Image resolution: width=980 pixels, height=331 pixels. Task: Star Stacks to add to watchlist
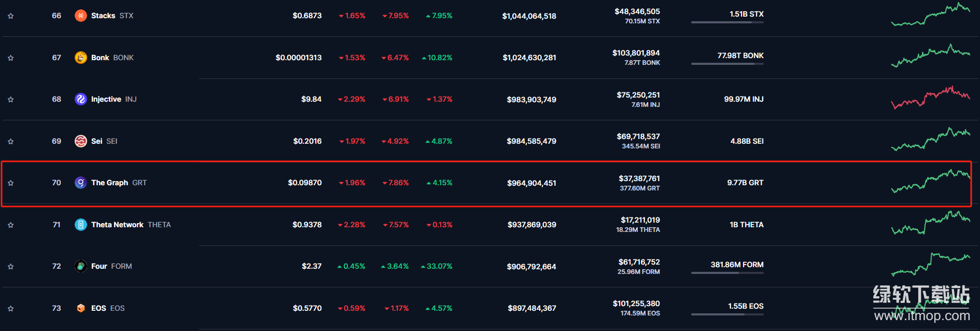click(x=10, y=16)
